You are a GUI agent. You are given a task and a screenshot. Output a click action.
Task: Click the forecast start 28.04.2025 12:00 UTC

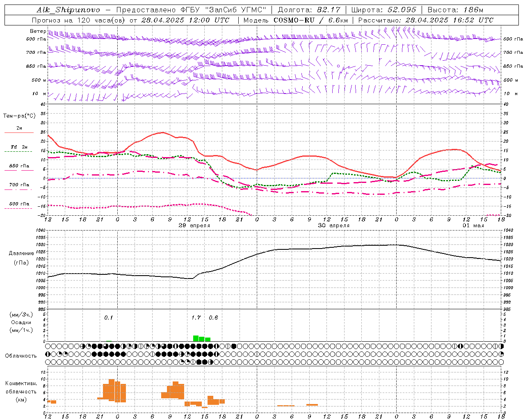185,20
